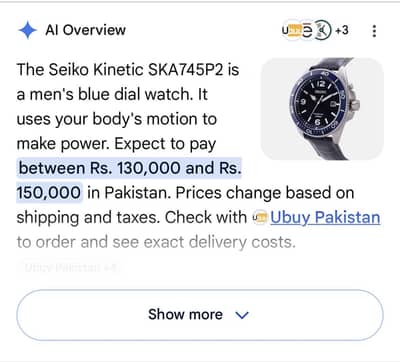Click the highlighted 150,000 price figure
Screen dimensions: 400x362
[x=49, y=193]
